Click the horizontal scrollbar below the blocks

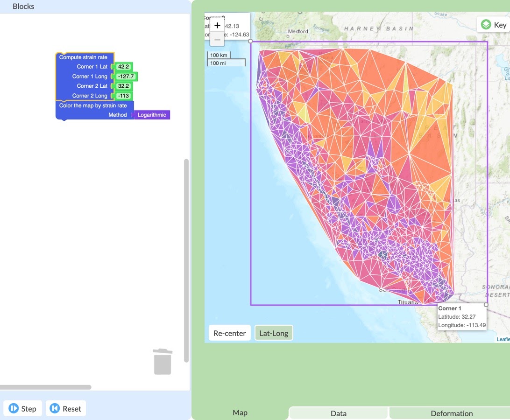click(x=44, y=387)
